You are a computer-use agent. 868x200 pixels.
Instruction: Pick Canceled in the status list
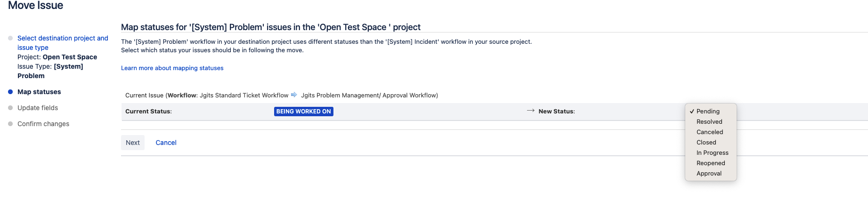click(711, 132)
